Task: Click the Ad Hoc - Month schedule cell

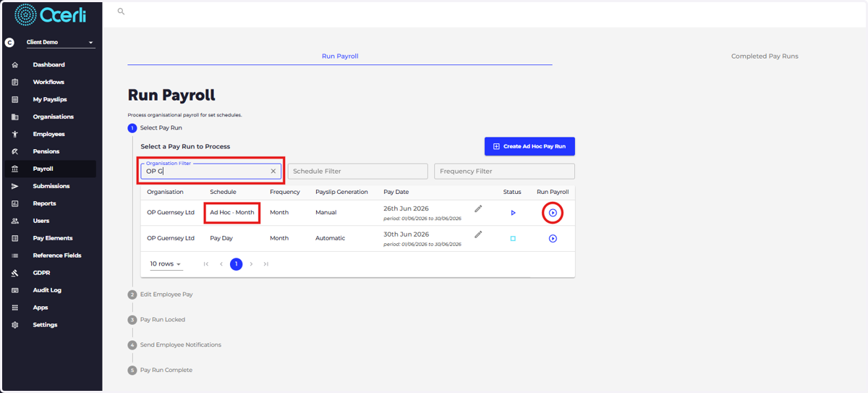Action: tap(232, 213)
